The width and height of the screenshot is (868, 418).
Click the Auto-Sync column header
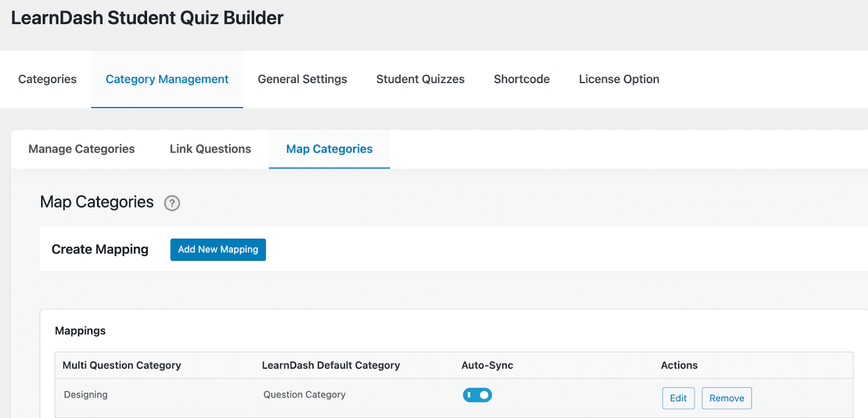487,365
